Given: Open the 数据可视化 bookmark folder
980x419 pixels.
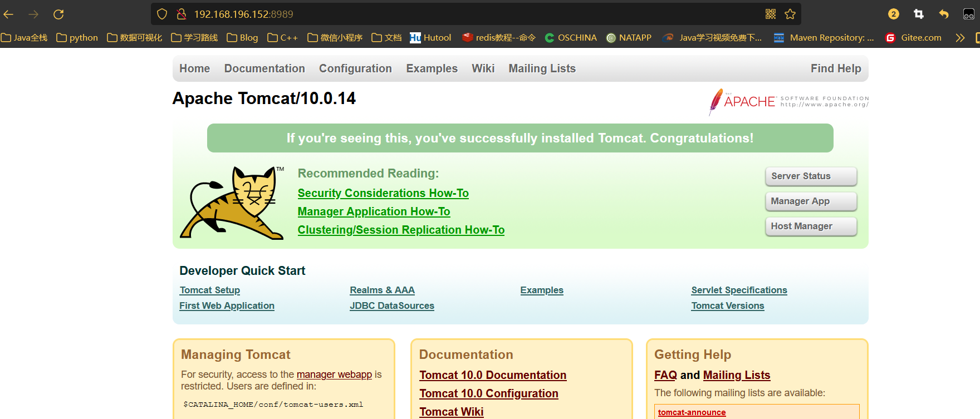Looking at the screenshot, I should 135,38.
